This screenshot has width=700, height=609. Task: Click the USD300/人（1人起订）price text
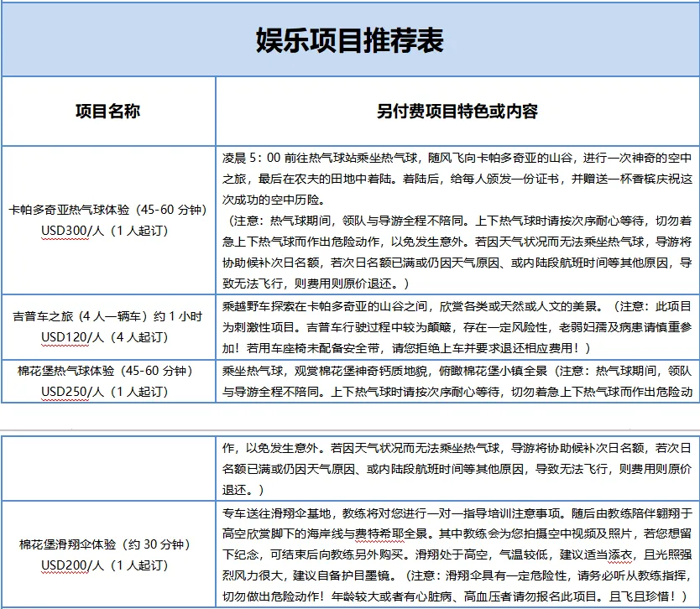click(x=104, y=231)
